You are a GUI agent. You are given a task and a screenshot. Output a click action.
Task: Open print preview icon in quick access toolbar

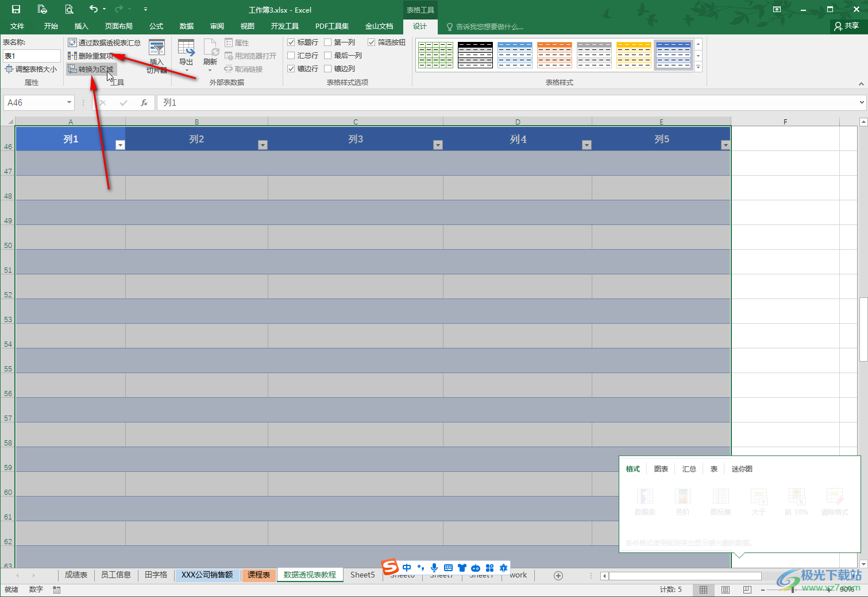pyautogui.click(x=69, y=9)
